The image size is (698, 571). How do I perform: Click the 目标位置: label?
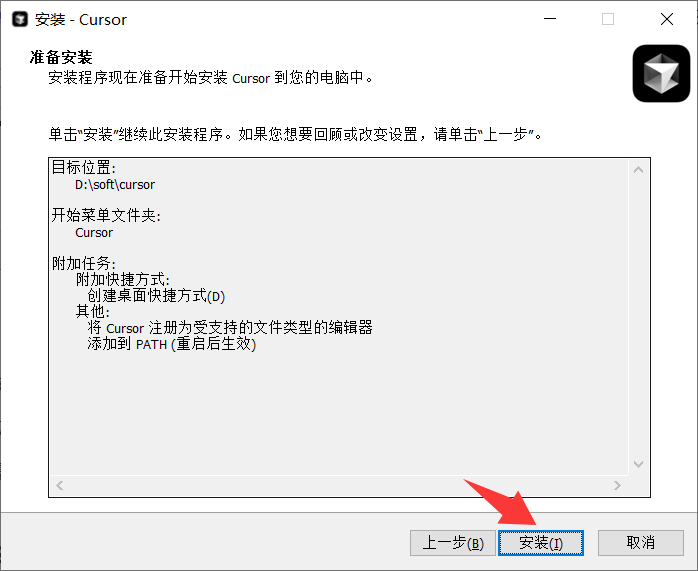click(84, 168)
